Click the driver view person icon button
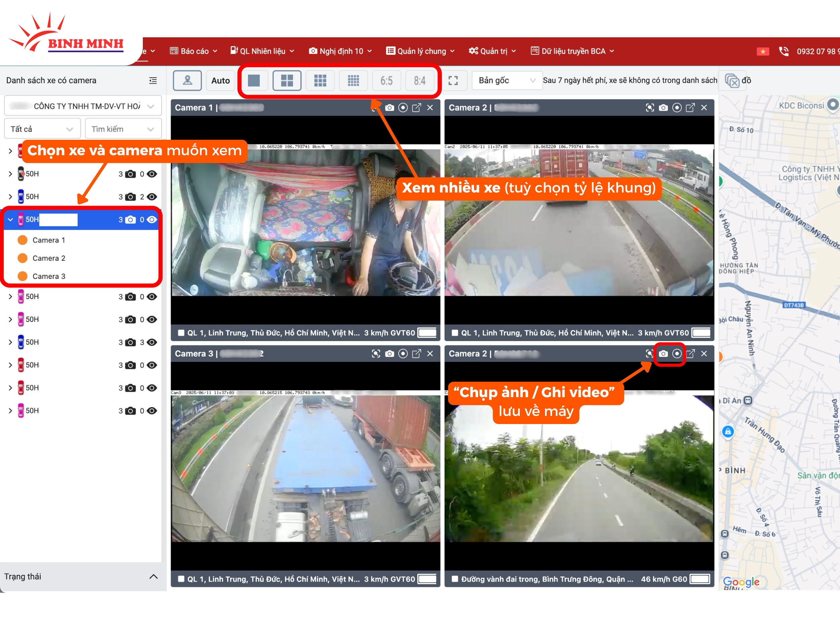The height and width of the screenshot is (630, 840). coord(187,81)
